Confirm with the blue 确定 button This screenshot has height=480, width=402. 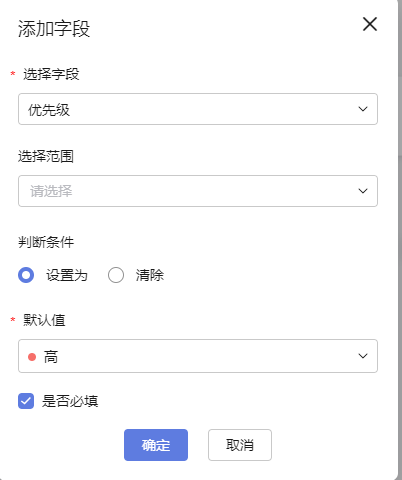156,445
